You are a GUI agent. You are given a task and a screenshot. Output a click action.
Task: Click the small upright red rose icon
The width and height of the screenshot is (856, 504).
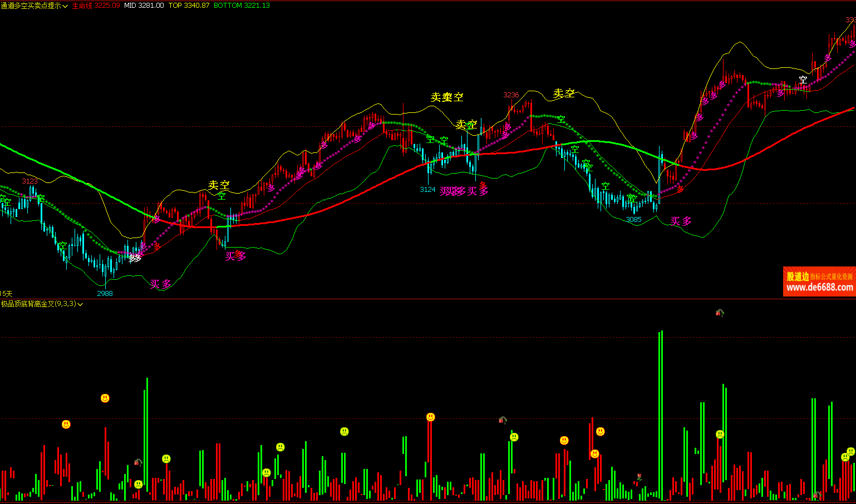pyautogui.click(x=639, y=477)
